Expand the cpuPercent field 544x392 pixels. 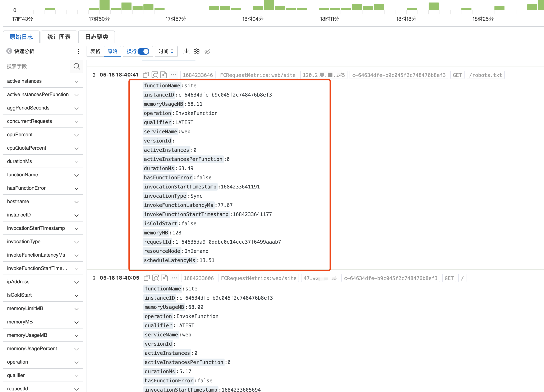click(77, 135)
